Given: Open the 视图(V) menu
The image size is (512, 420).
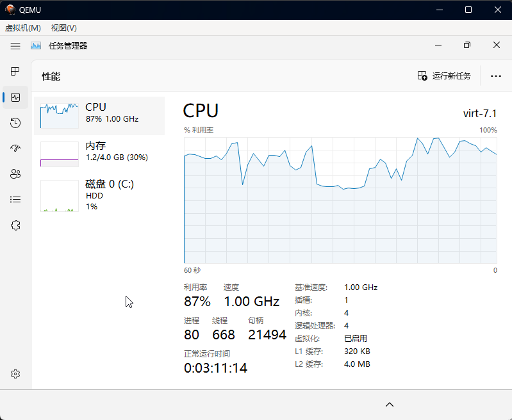Looking at the screenshot, I should (63, 28).
